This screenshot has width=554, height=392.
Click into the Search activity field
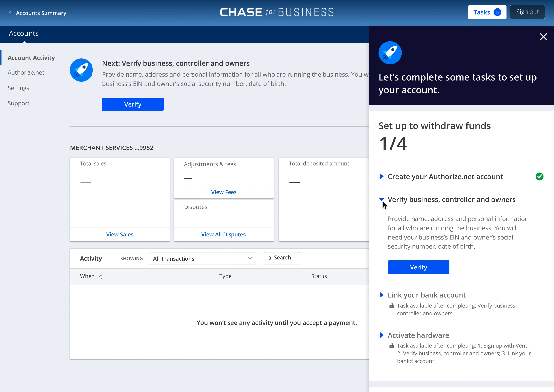click(282, 258)
